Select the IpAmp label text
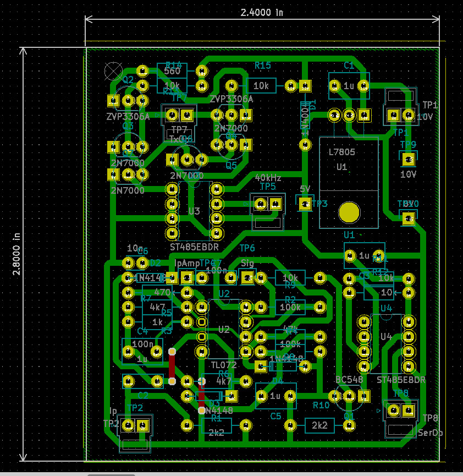 coord(187,263)
